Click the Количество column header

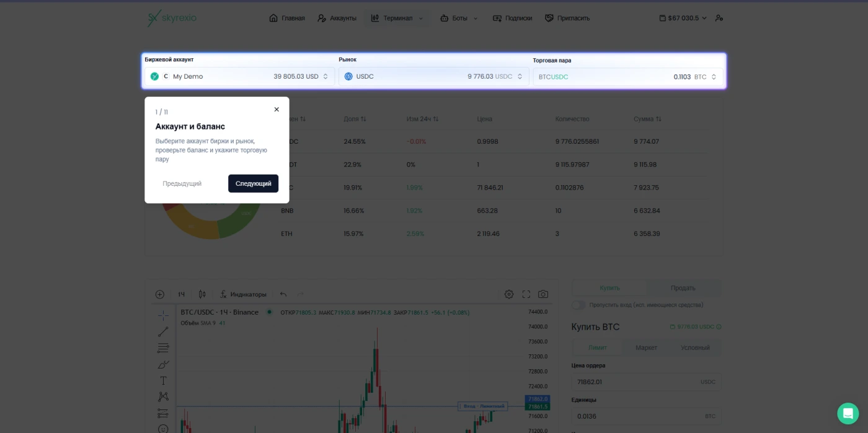coord(572,119)
